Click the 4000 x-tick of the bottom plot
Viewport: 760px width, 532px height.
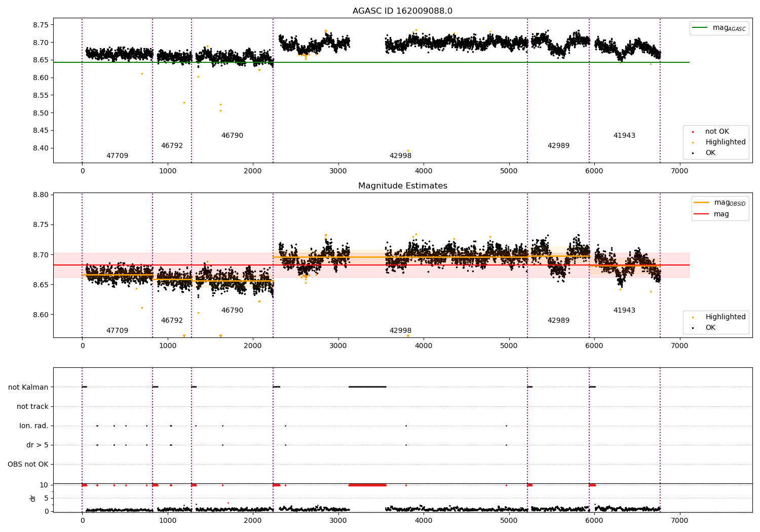point(424,520)
